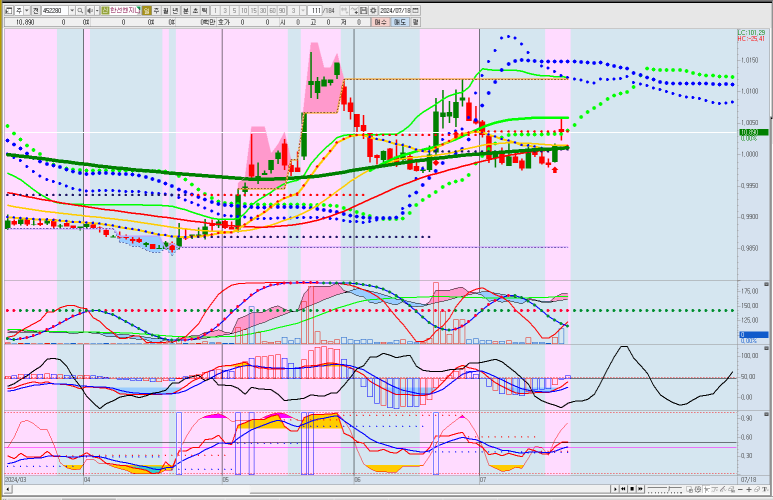Click the pink 매수 buy button
This screenshot has width=773, height=500.
click(x=380, y=22)
